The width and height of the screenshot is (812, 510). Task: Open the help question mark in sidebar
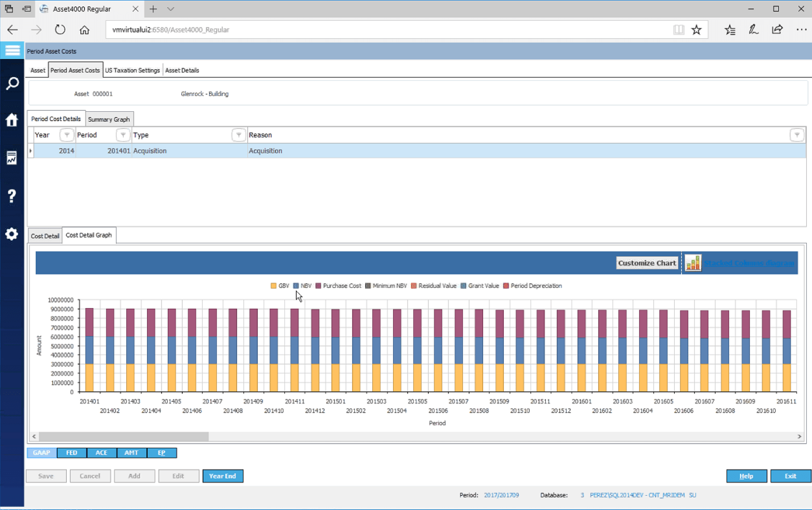(x=12, y=196)
